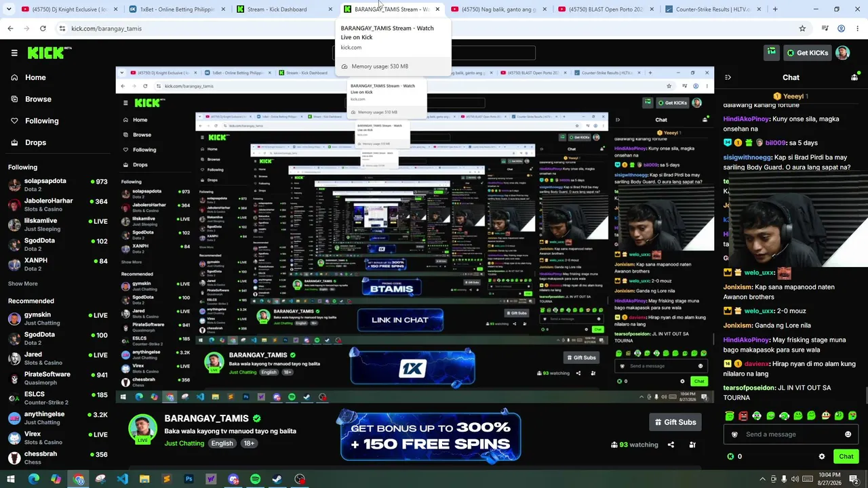Go back in Chrome browser

click(x=10, y=28)
